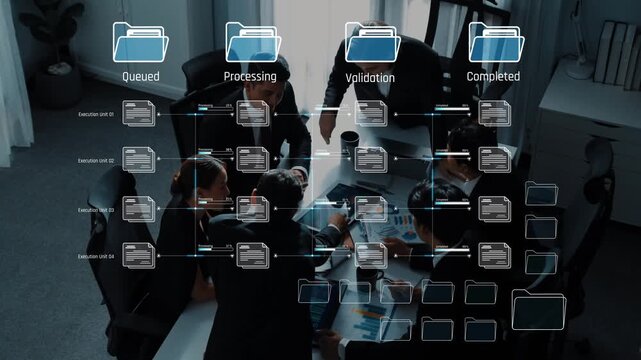Image resolution: width=641 pixels, height=360 pixels.
Task: Open the Processing folder icon
Action: pos(253,42)
